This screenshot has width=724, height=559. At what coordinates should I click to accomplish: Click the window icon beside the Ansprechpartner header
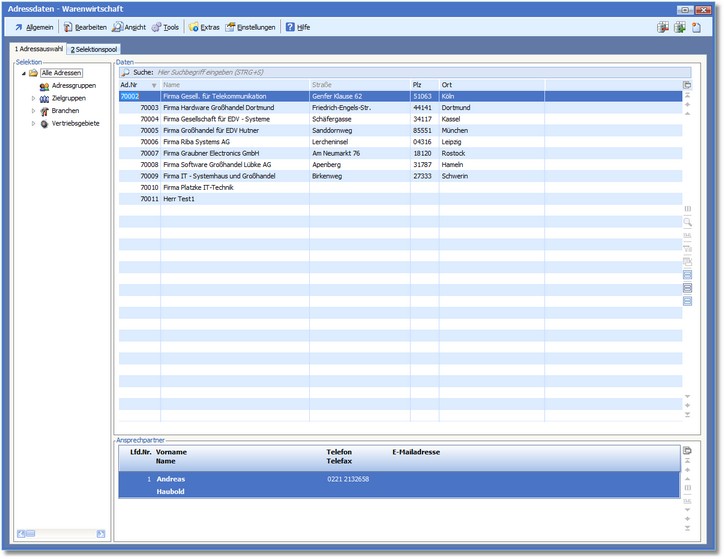(687, 451)
